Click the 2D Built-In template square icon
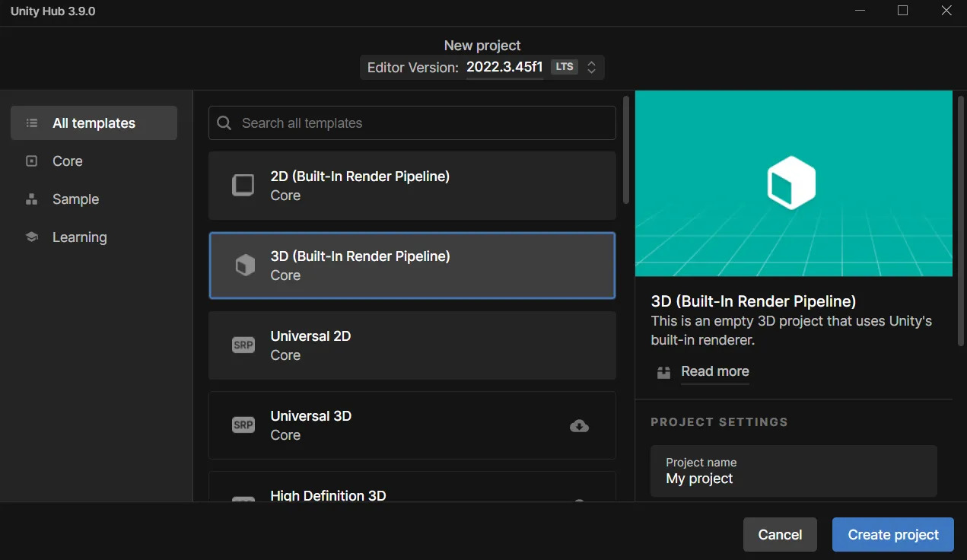This screenshot has width=967, height=560. coord(243,186)
